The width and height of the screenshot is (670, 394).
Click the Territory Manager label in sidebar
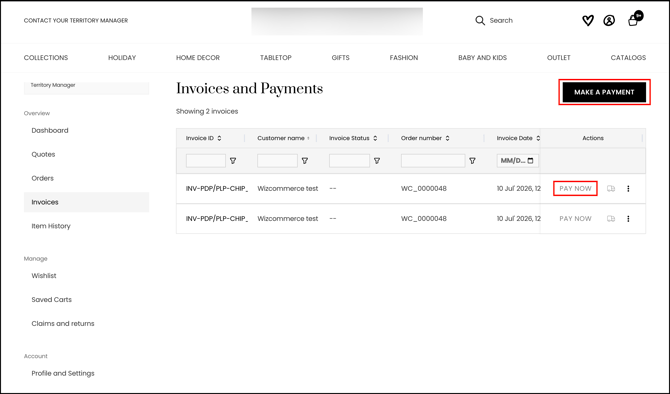pyautogui.click(x=53, y=85)
